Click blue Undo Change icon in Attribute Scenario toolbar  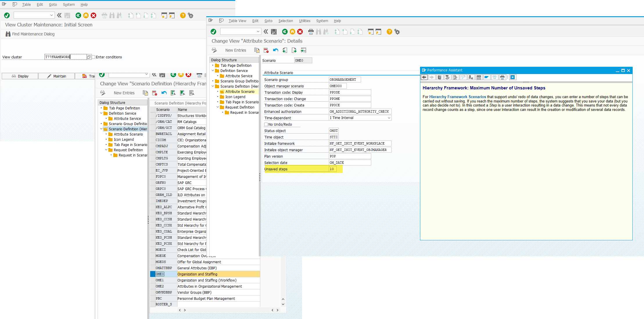275,50
